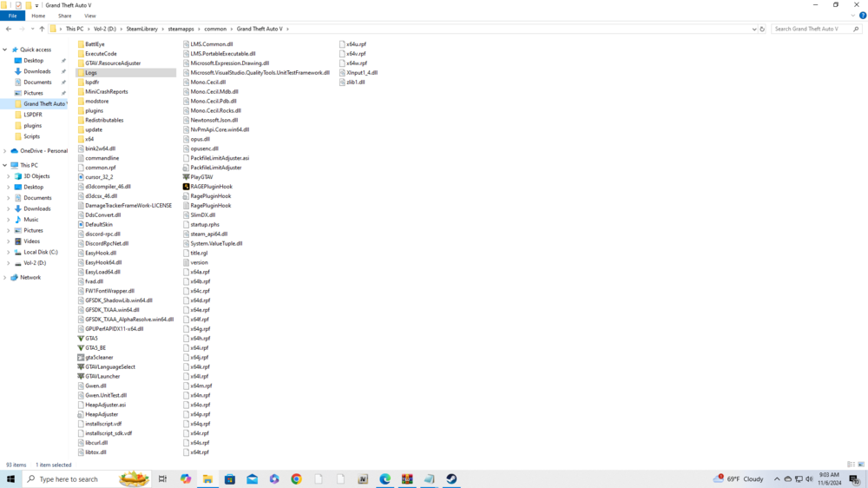Open recent locations dropdown arrow
The width and height of the screenshot is (868, 488).
33,29
